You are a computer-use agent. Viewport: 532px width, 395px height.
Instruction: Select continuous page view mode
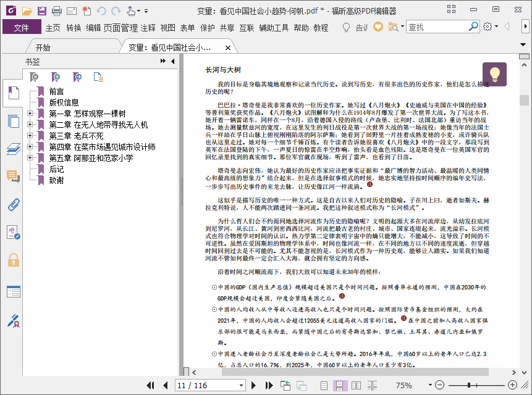(340, 385)
